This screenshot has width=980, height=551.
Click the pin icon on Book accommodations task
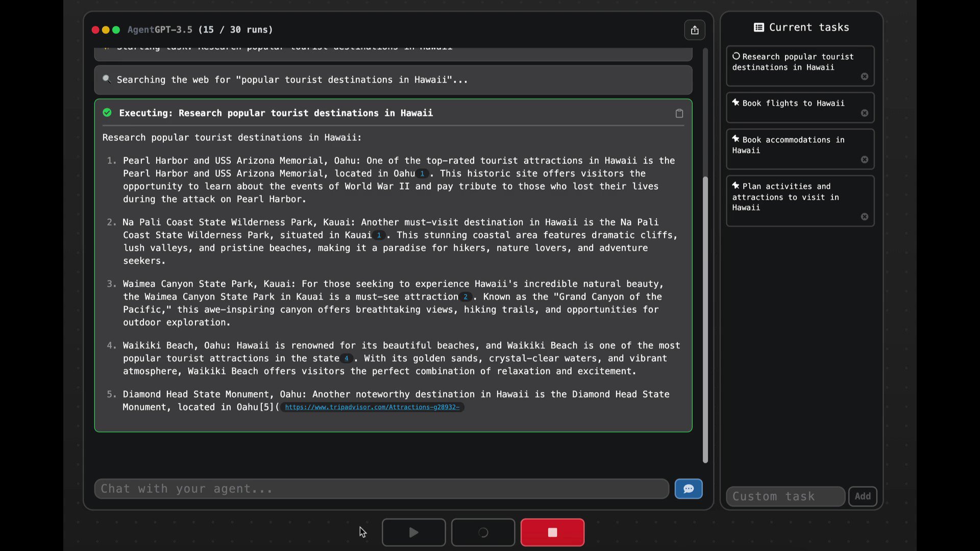click(x=735, y=139)
